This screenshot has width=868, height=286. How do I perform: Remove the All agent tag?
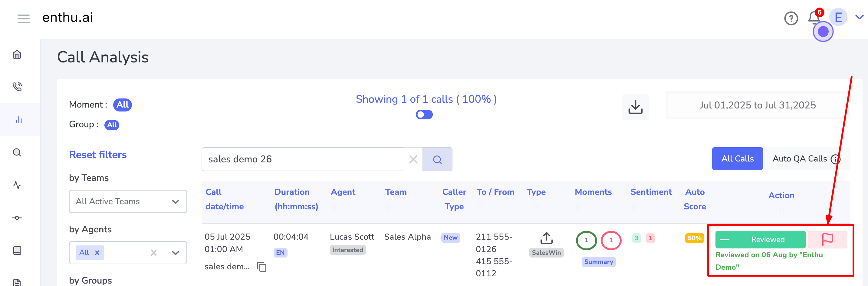(x=97, y=253)
